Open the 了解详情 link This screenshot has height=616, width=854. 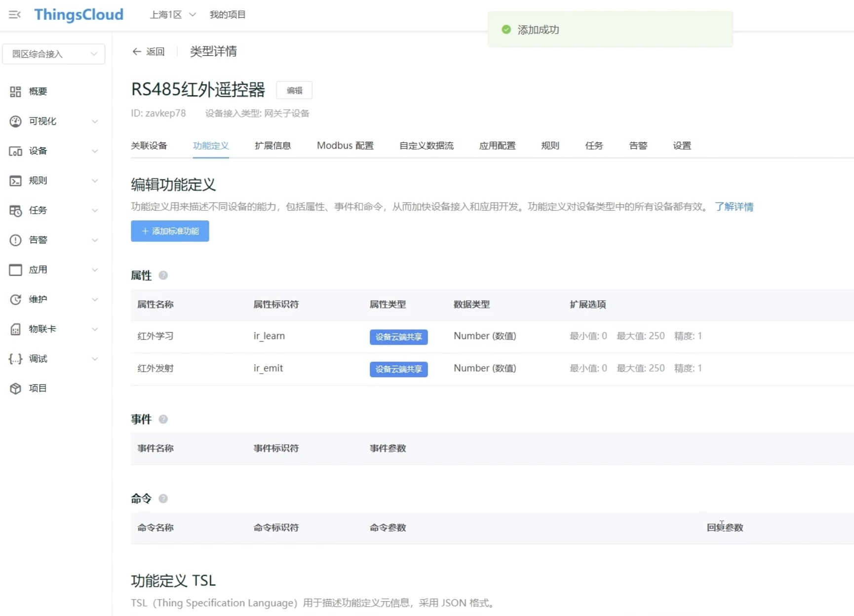point(734,207)
